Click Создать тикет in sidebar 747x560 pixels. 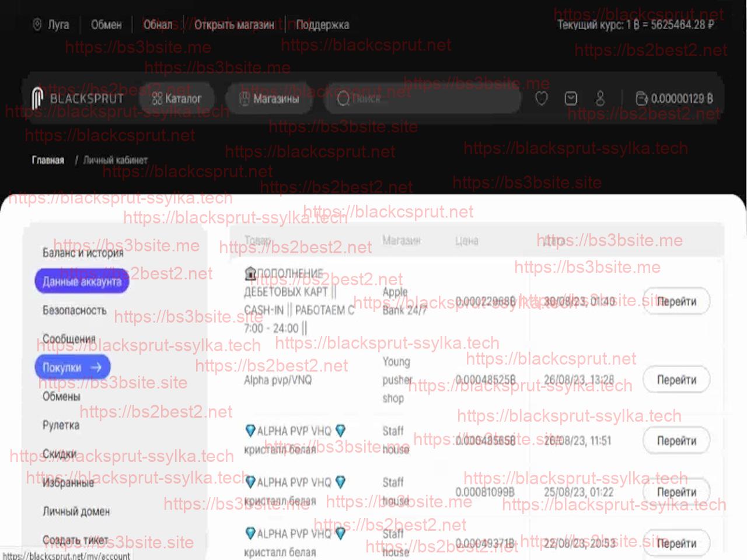click(x=75, y=540)
